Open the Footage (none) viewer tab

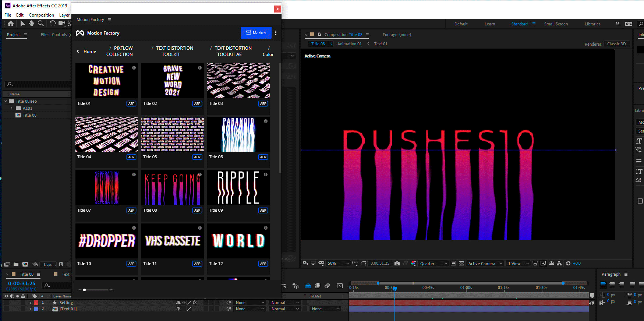coord(397,35)
